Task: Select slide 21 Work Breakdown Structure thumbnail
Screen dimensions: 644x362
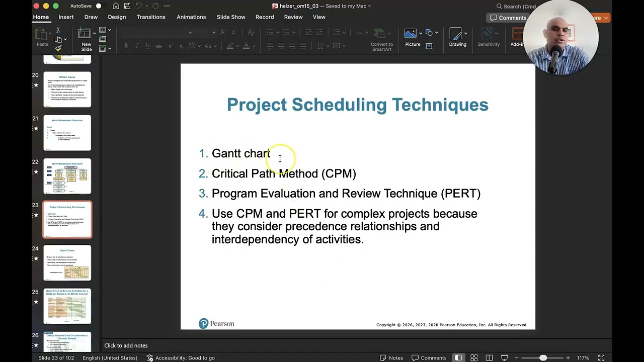Action: click(67, 133)
